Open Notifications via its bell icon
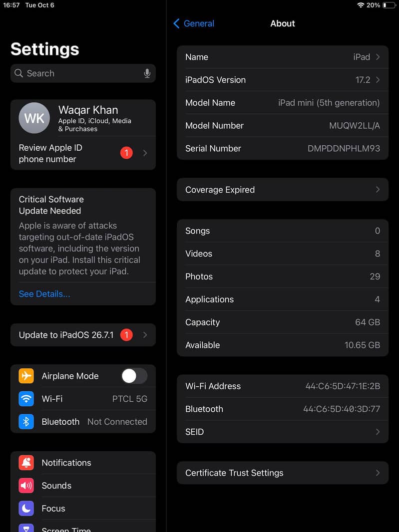Image resolution: width=399 pixels, height=532 pixels. click(x=26, y=463)
